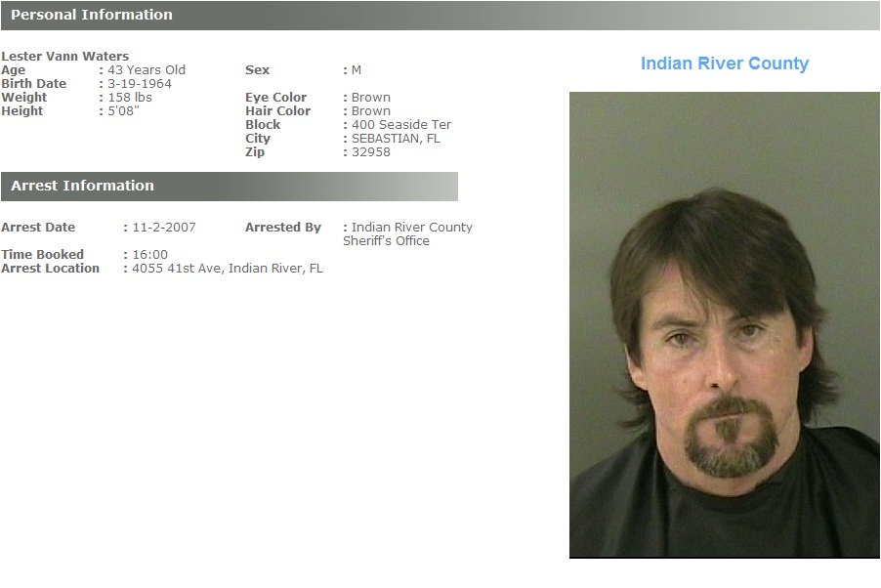The width and height of the screenshot is (881, 588).
Task: Click the 400 Seaside Ter block value
Action: 401,125
